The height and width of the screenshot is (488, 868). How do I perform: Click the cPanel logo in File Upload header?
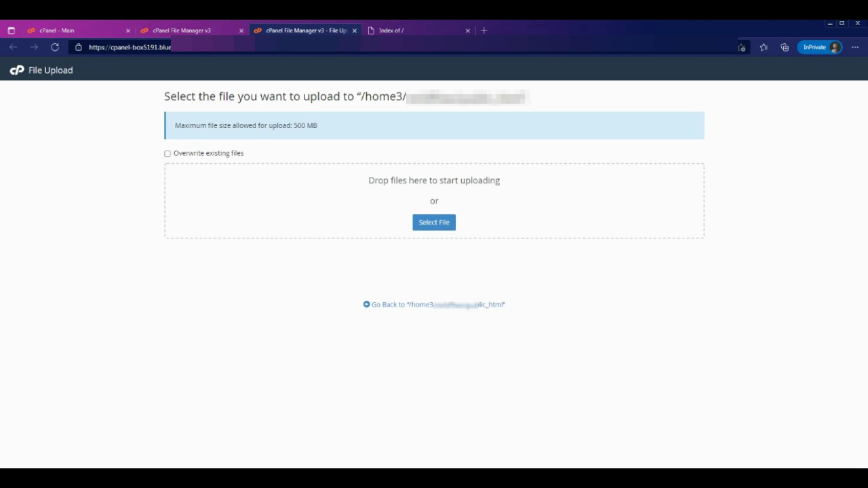17,70
